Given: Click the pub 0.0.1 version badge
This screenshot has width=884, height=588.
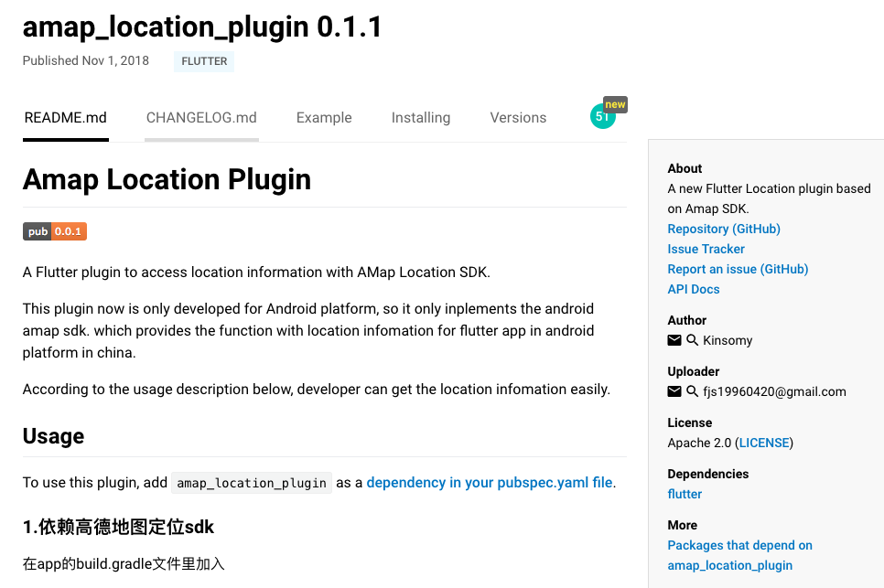Looking at the screenshot, I should [x=55, y=231].
